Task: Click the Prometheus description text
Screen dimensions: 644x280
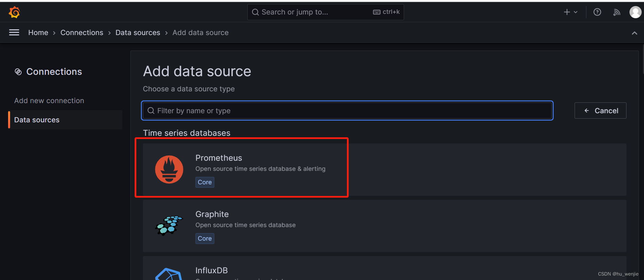Action: [x=260, y=169]
